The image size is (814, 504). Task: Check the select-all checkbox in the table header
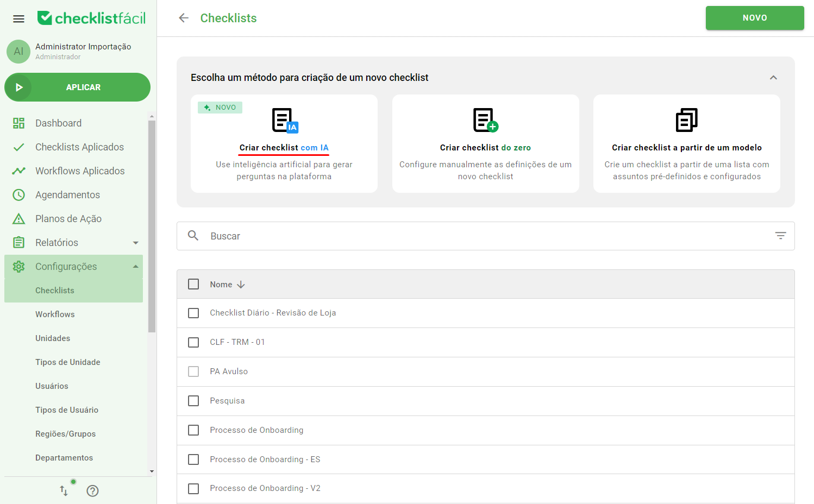193,284
